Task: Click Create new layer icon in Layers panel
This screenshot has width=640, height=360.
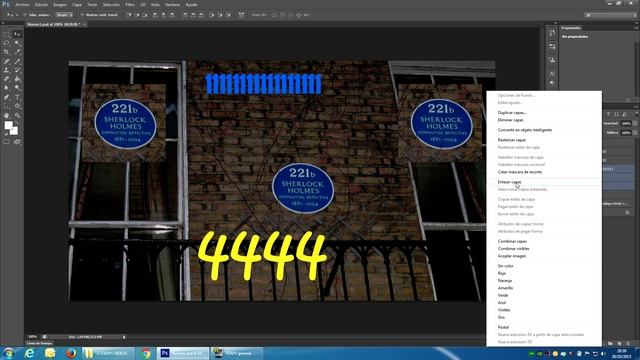Action: (x=619, y=344)
